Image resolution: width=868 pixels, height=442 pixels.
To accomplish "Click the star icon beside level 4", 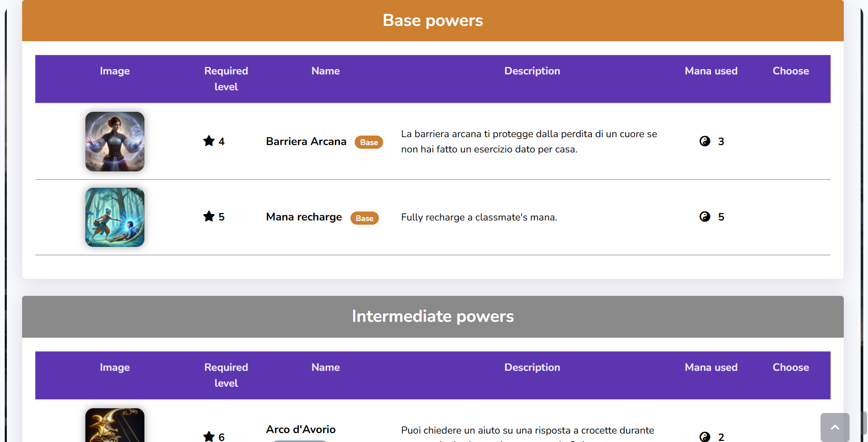I will [x=209, y=141].
